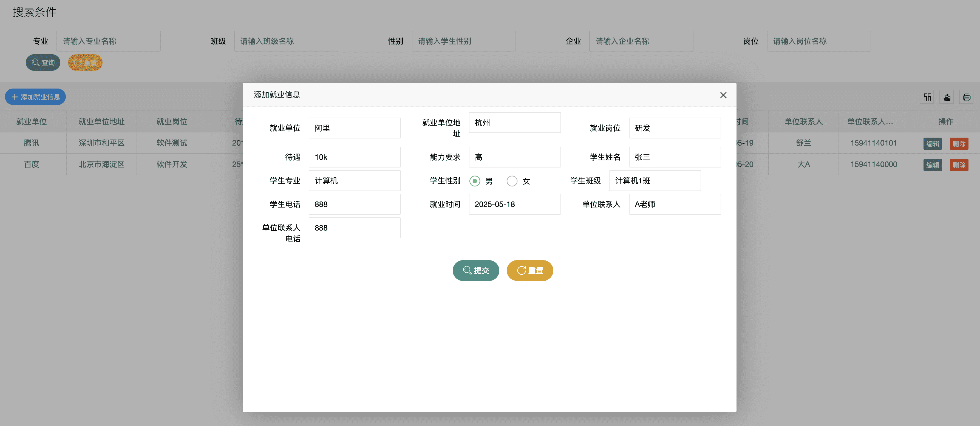Click the 待遇 input with 10k

tap(354, 157)
